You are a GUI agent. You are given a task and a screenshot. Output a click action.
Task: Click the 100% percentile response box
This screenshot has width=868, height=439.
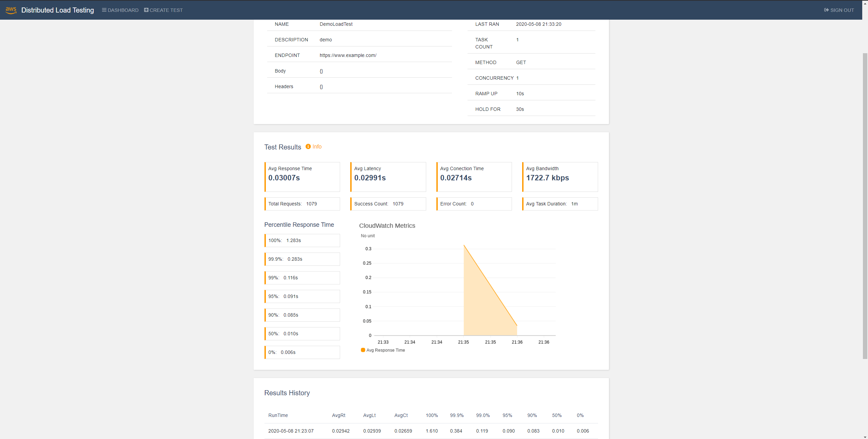point(302,240)
